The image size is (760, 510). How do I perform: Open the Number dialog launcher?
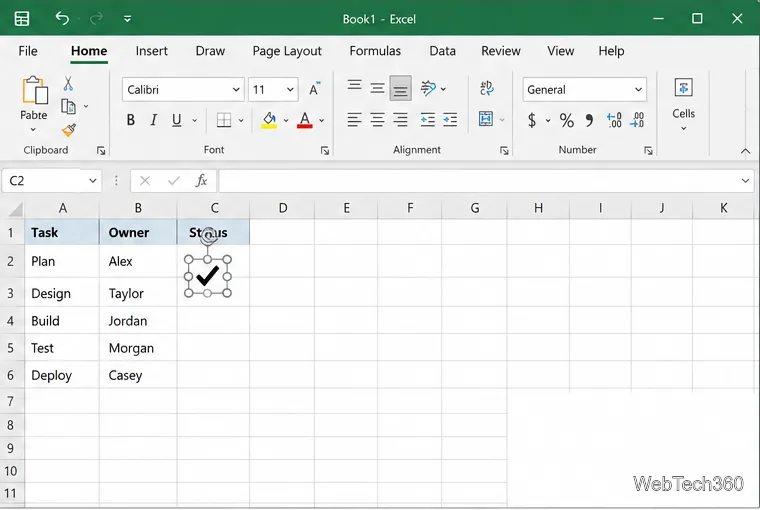(x=648, y=151)
